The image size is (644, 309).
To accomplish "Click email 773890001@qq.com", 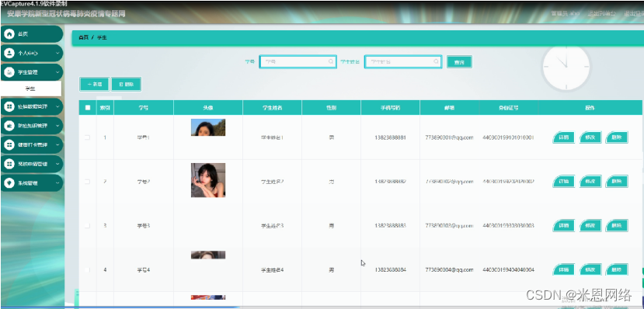I will [x=449, y=137].
